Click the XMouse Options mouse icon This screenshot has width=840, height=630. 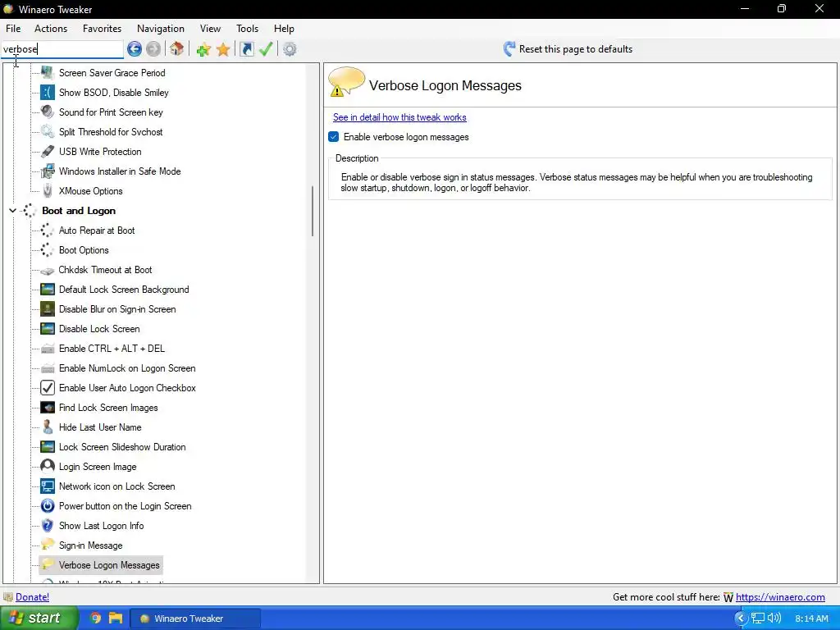[x=47, y=190]
